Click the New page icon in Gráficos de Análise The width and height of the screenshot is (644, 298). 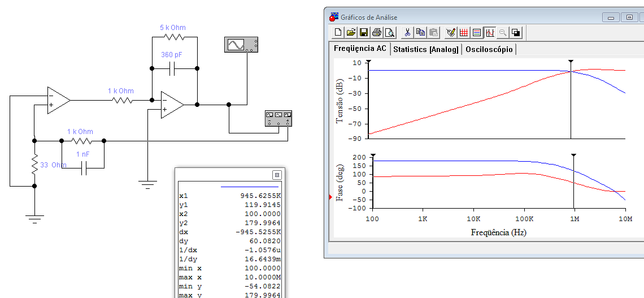[x=338, y=32]
